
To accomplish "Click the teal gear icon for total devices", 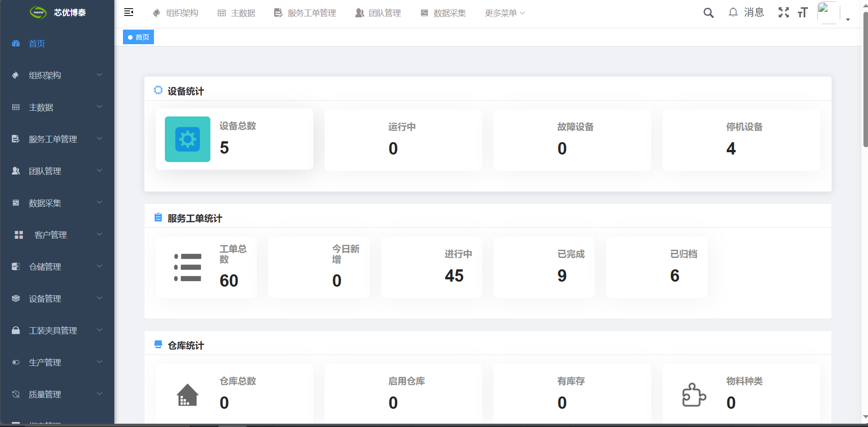I will (x=187, y=139).
